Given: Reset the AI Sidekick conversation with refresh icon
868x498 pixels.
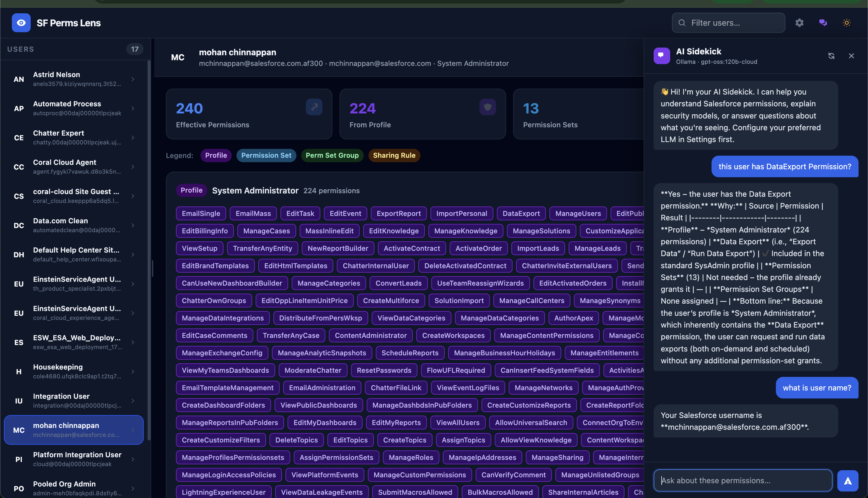Looking at the screenshot, I should click(x=831, y=56).
